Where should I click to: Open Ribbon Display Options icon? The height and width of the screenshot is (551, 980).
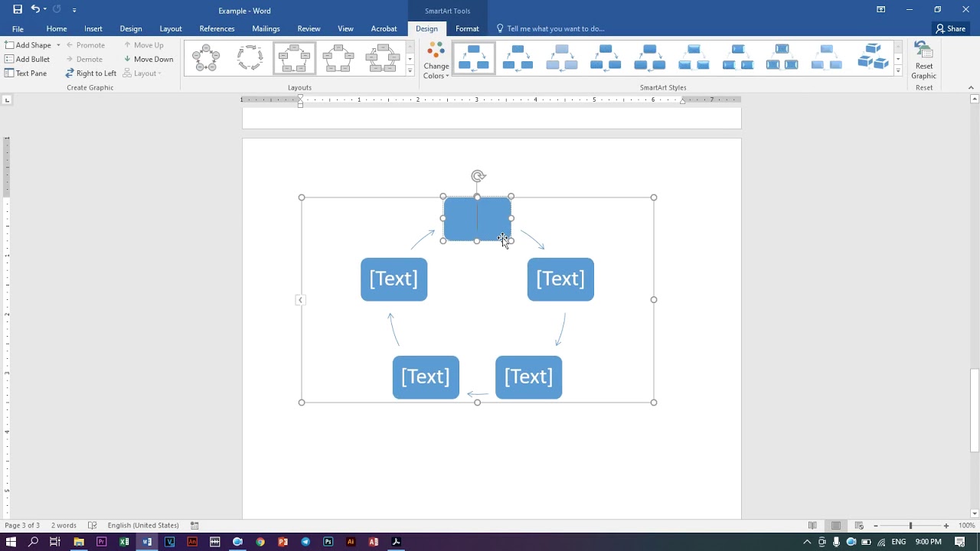881,10
